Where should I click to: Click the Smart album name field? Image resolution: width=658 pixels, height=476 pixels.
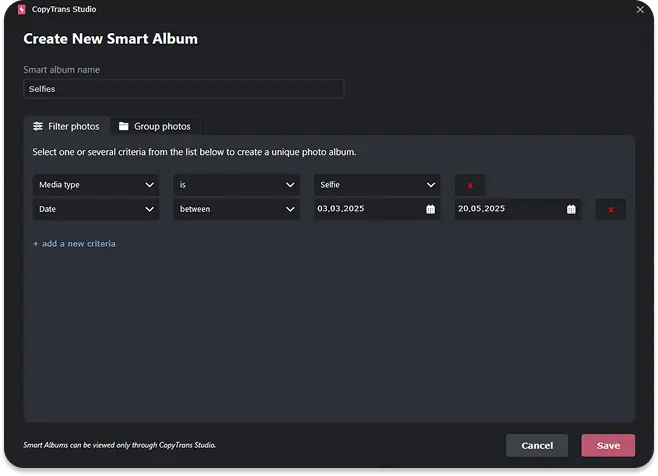tap(184, 89)
